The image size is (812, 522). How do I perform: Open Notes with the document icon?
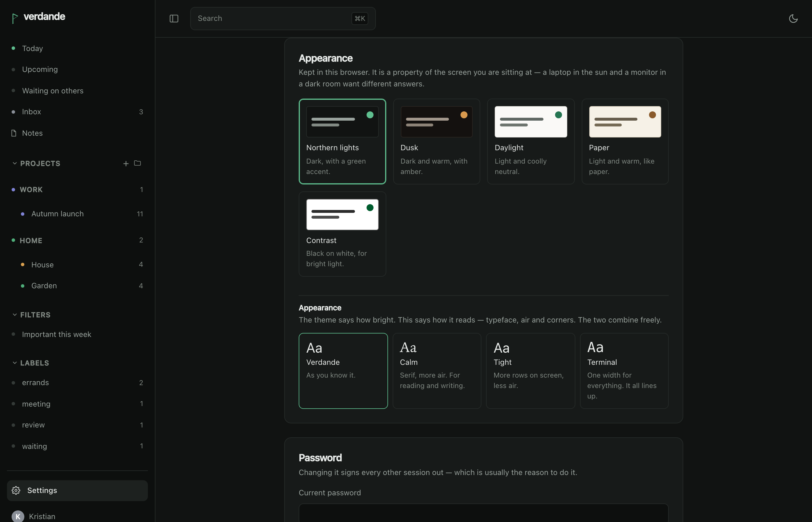(14, 133)
